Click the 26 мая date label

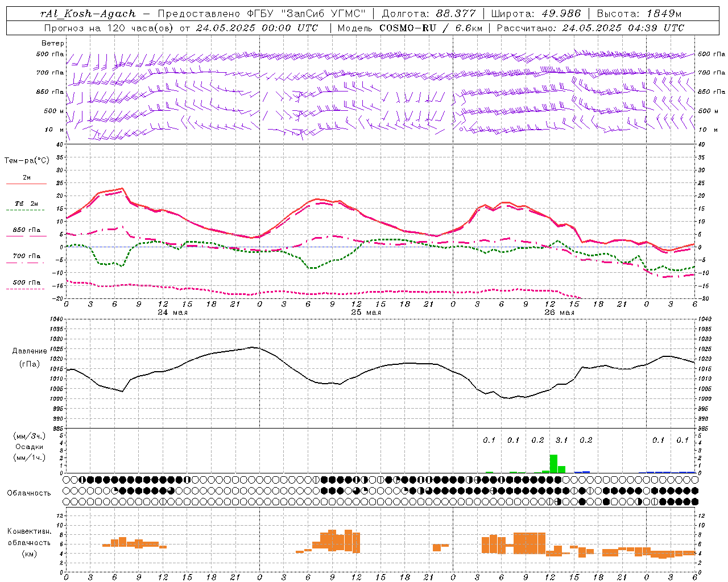point(560,313)
